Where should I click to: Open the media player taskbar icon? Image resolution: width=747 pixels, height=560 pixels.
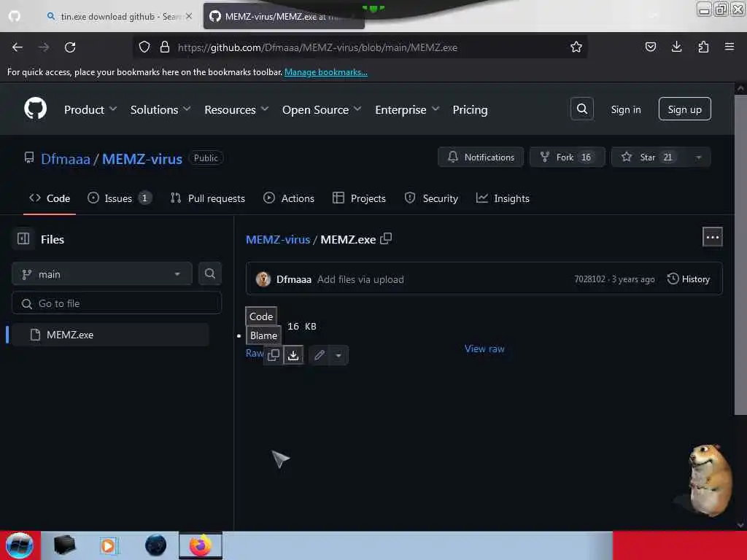tap(108, 545)
